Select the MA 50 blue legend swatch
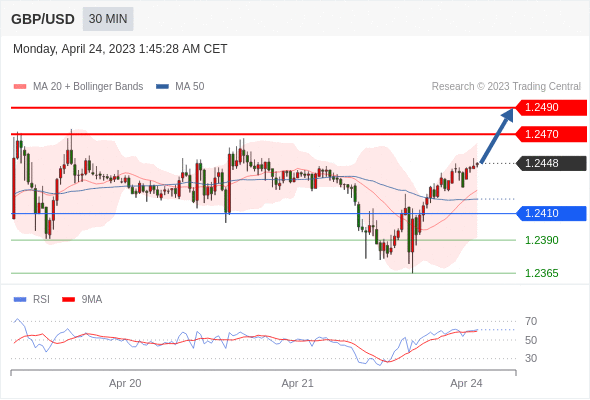590x400 pixels. click(163, 87)
